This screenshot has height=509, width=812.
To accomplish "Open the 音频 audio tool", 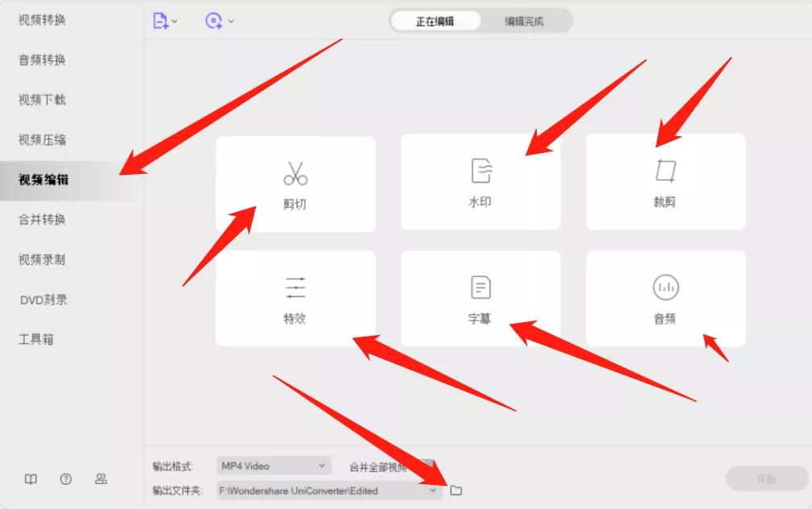I will click(666, 299).
